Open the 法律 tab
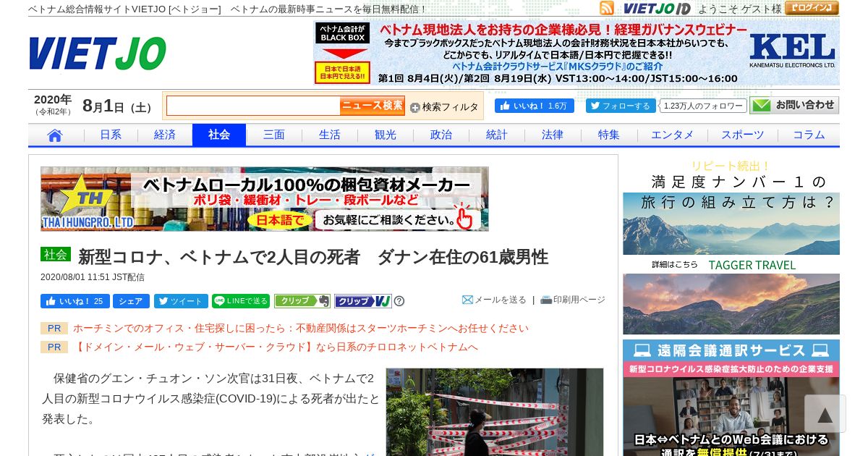868x456 pixels. [553, 135]
